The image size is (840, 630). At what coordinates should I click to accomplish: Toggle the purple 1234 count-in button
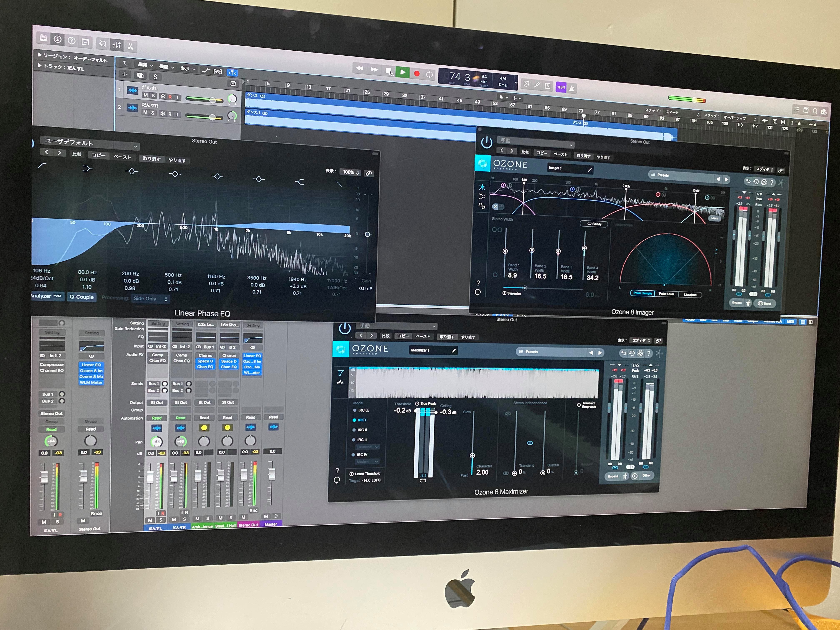[560, 87]
